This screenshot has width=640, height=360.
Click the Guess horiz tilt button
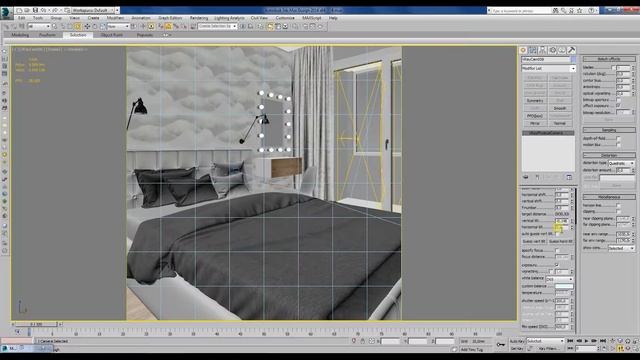click(561, 242)
